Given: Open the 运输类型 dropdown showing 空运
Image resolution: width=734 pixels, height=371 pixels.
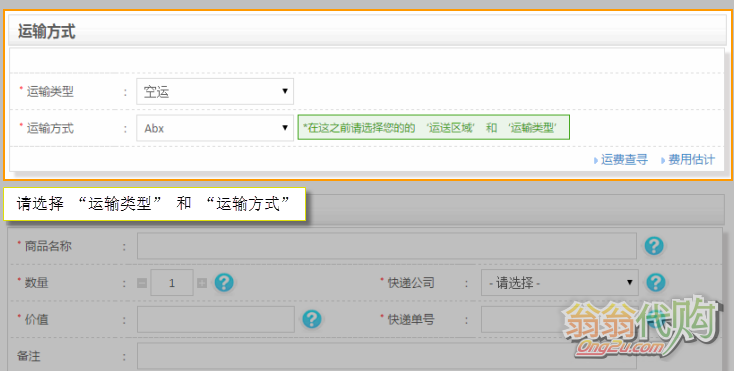Looking at the screenshot, I should click(215, 91).
